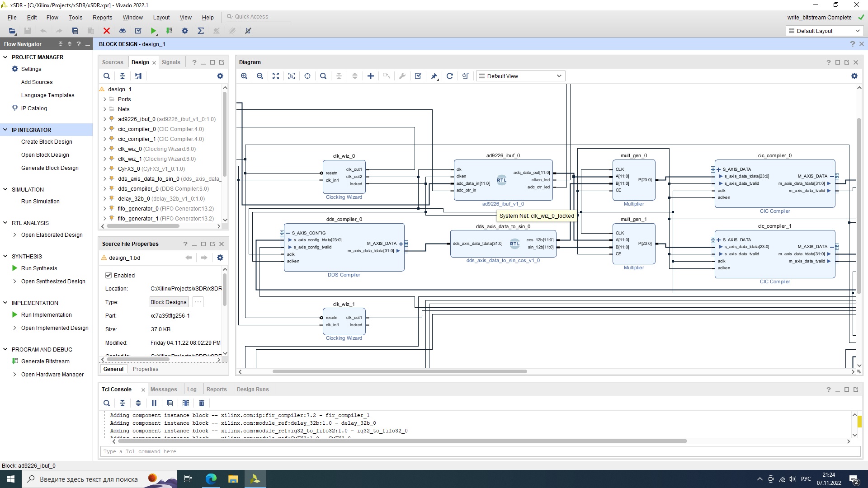
Task: Switch to the Sources tab
Action: coord(113,62)
